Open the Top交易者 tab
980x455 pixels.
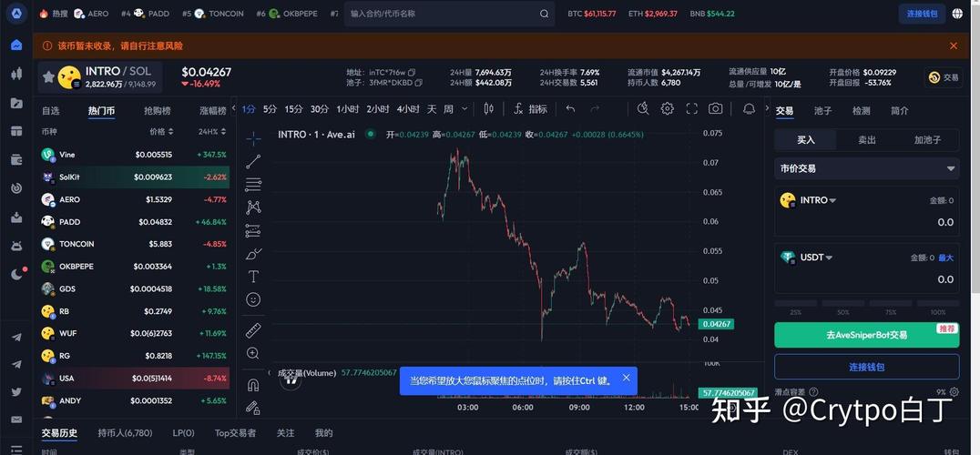pyautogui.click(x=235, y=432)
